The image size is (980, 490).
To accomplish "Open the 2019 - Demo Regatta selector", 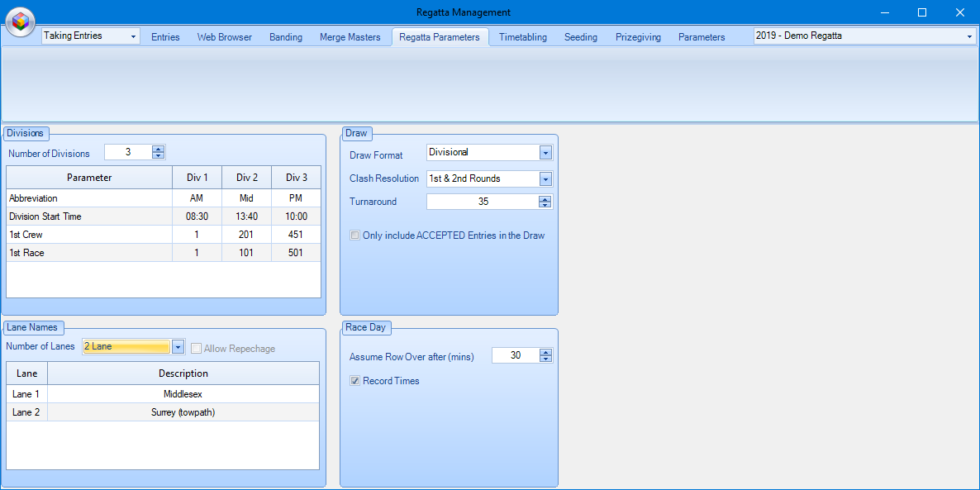I will 969,36.
